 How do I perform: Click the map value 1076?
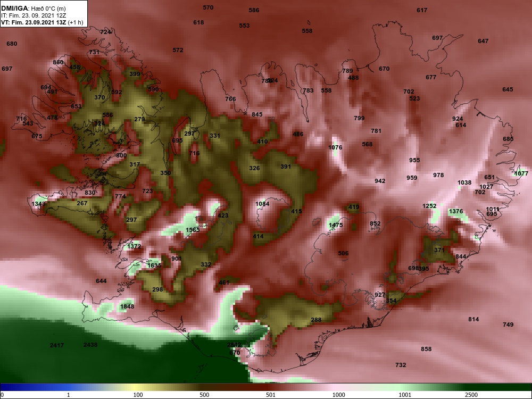tap(335, 147)
